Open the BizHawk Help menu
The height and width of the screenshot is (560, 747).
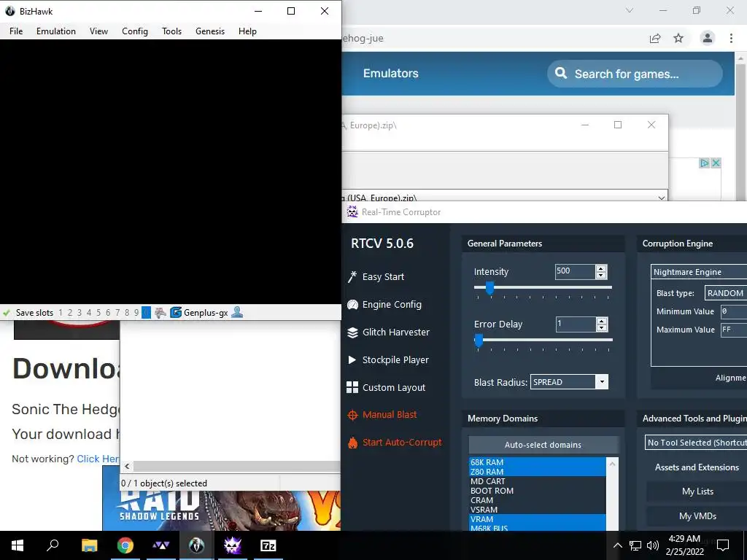[x=247, y=31]
